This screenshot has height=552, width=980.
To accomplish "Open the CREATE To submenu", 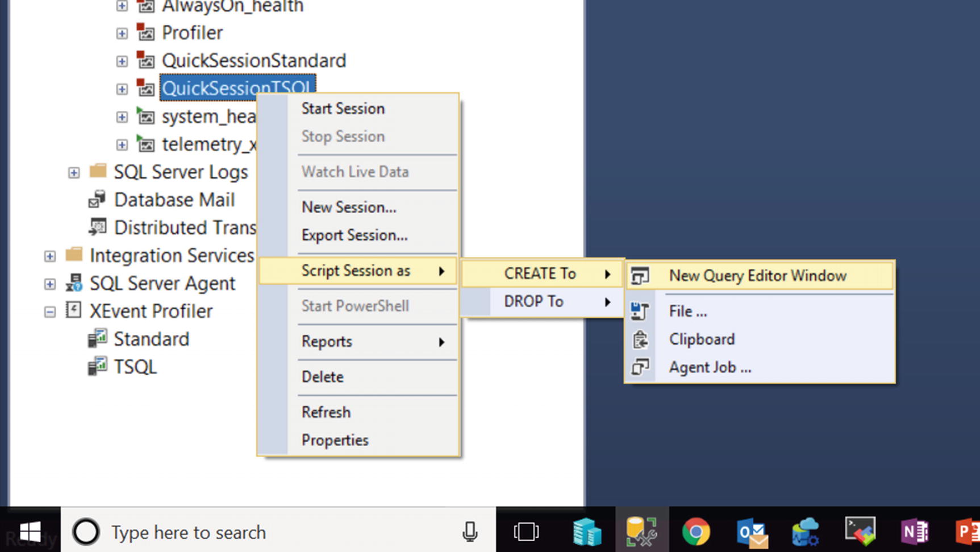I will [543, 273].
